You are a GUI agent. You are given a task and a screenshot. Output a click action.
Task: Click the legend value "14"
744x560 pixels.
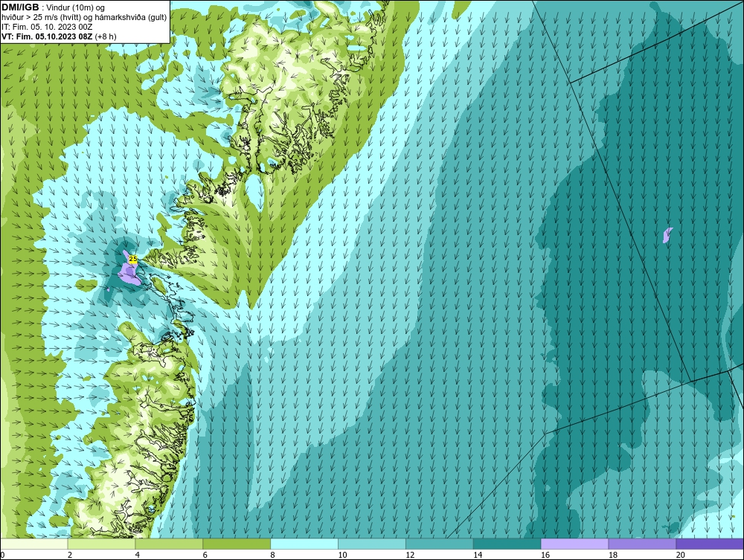click(x=478, y=555)
